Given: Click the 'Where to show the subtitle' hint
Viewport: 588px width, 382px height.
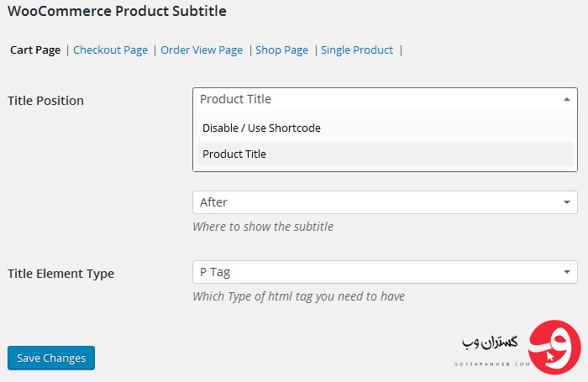Looking at the screenshot, I should click(x=263, y=227).
